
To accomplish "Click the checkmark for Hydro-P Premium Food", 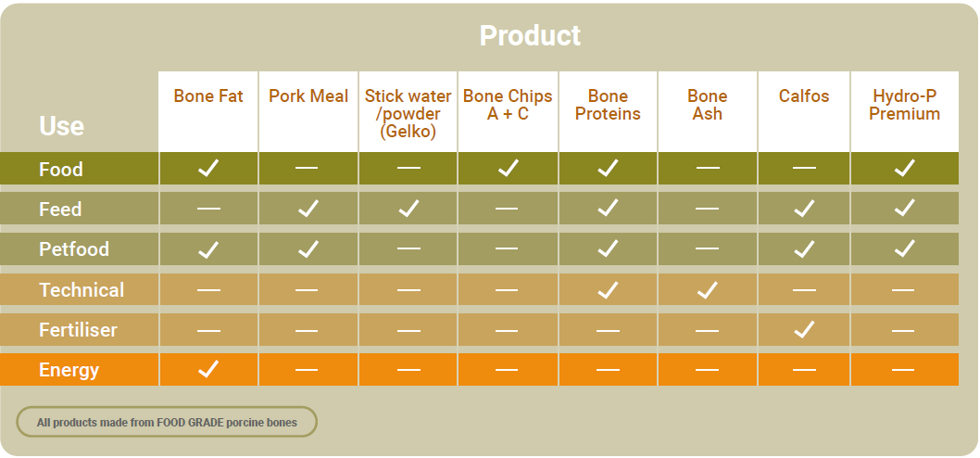I will point(904,169).
